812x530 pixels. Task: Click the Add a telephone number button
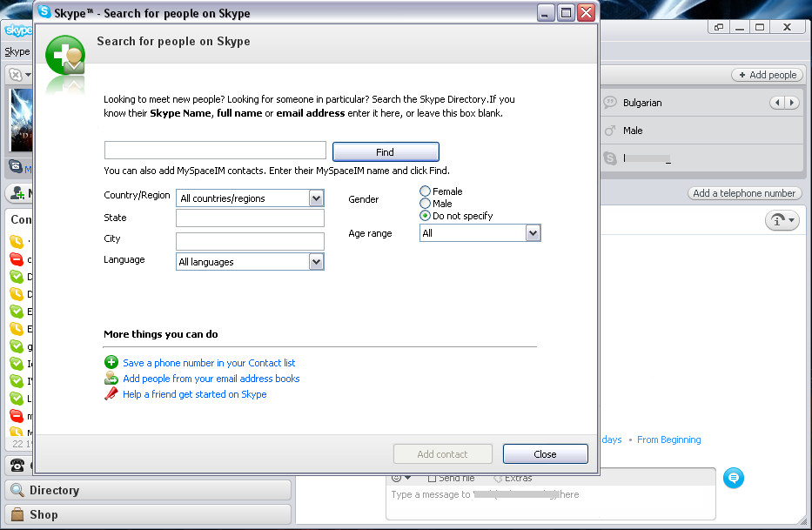point(744,193)
